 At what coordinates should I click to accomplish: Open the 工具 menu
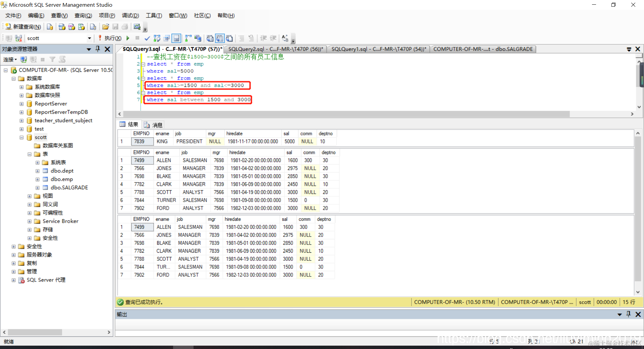click(x=154, y=15)
